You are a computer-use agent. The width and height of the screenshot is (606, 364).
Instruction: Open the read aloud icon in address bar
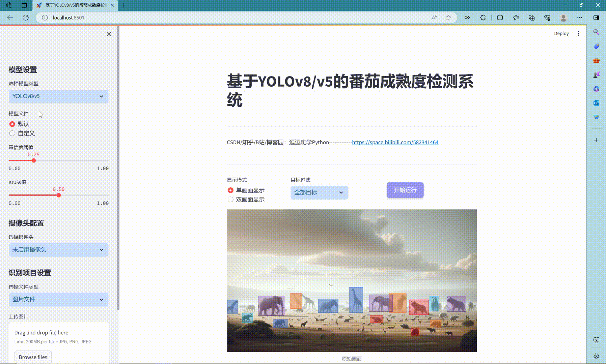pyautogui.click(x=434, y=18)
